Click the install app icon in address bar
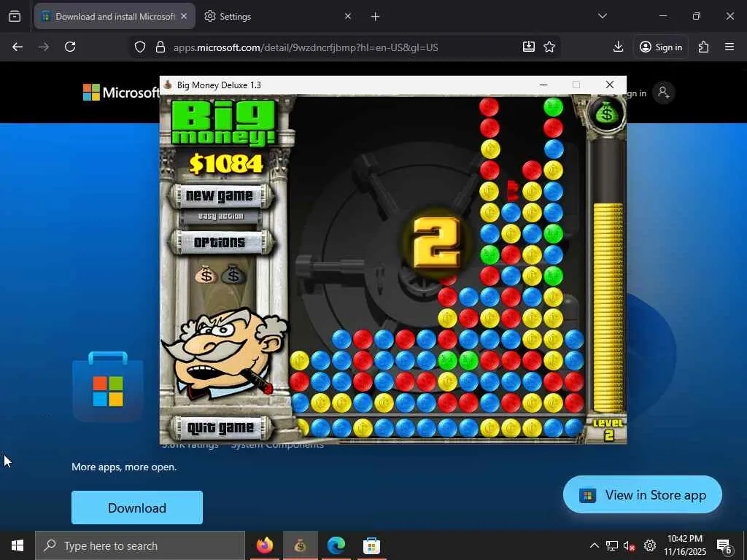 [528, 47]
